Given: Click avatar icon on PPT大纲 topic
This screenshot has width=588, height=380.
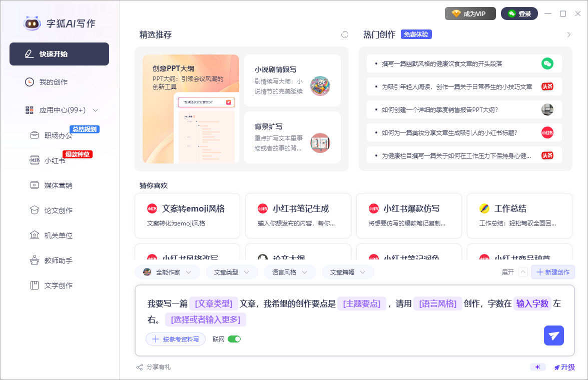Looking at the screenshot, I should pos(547,109).
